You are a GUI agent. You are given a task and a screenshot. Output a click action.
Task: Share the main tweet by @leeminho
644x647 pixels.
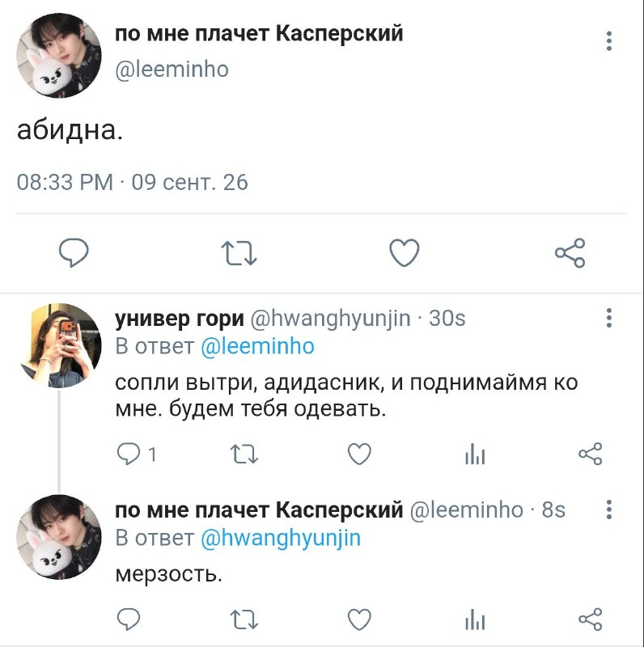[570, 253]
